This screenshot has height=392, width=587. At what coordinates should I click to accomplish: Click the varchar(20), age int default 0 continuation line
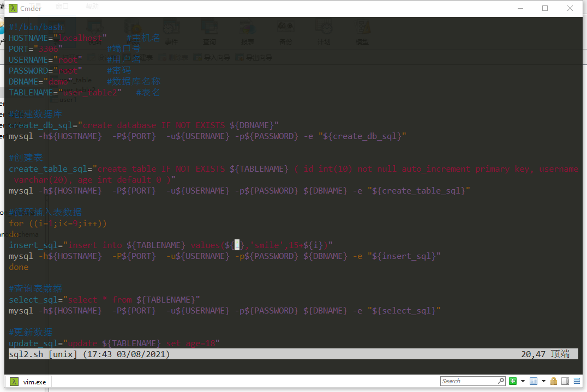[94, 180]
